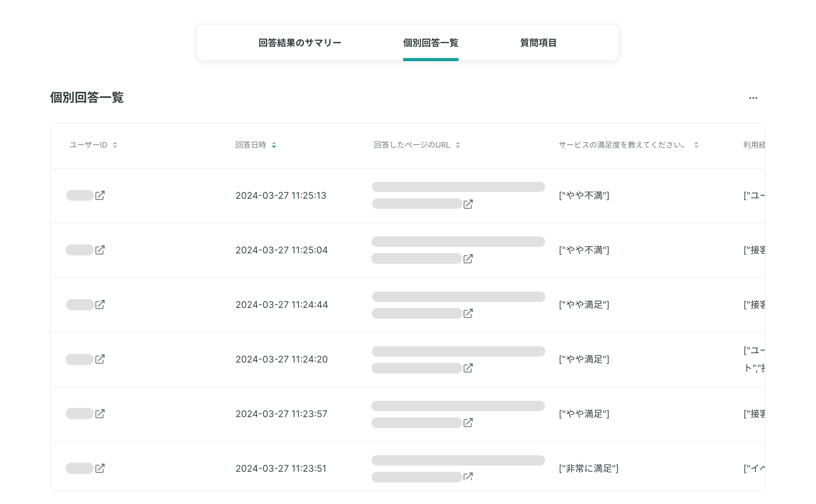Open user link icon for 11:24:20 row
This screenshot has height=504, width=816.
[100, 359]
